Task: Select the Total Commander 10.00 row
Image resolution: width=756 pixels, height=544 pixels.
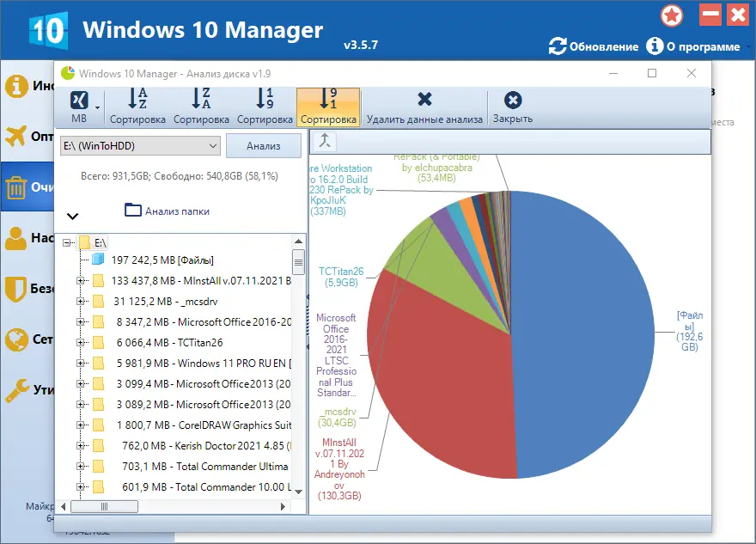Action: tap(207, 487)
